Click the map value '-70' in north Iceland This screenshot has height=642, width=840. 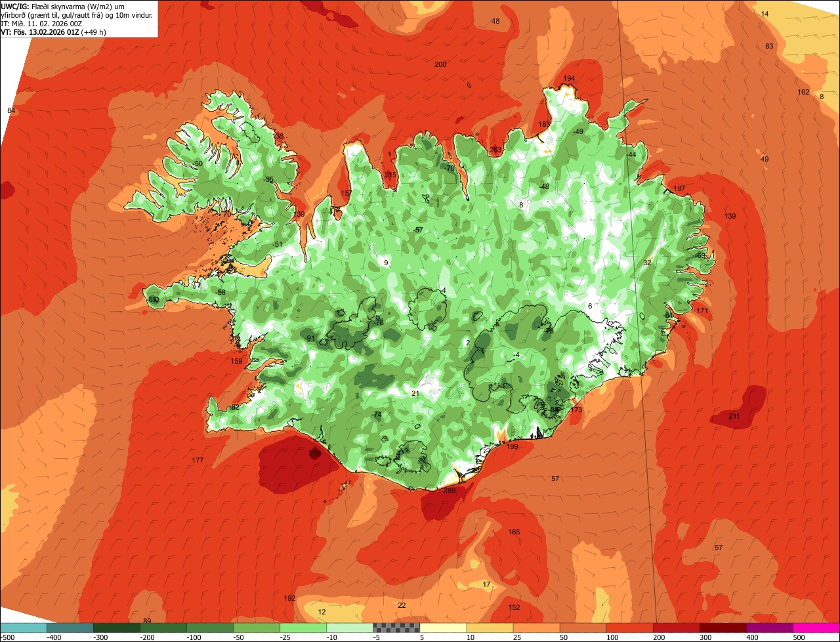(x=449, y=168)
